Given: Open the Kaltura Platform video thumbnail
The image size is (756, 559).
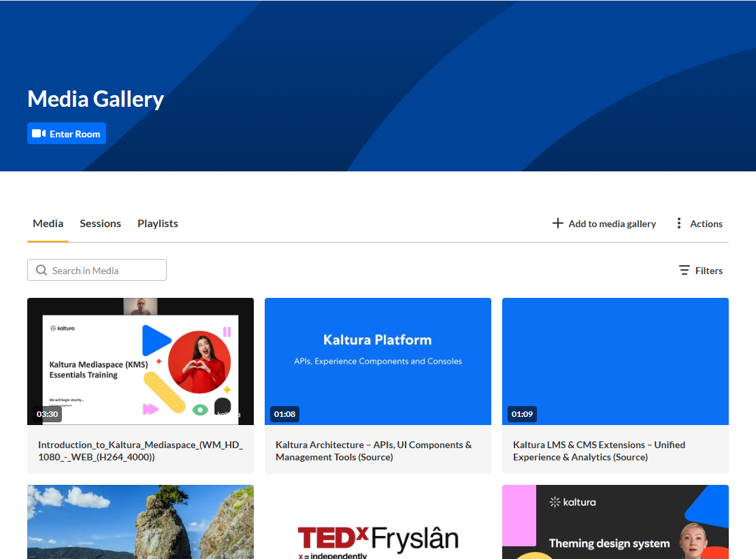Looking at the screenshot, I should pos(378,361).
